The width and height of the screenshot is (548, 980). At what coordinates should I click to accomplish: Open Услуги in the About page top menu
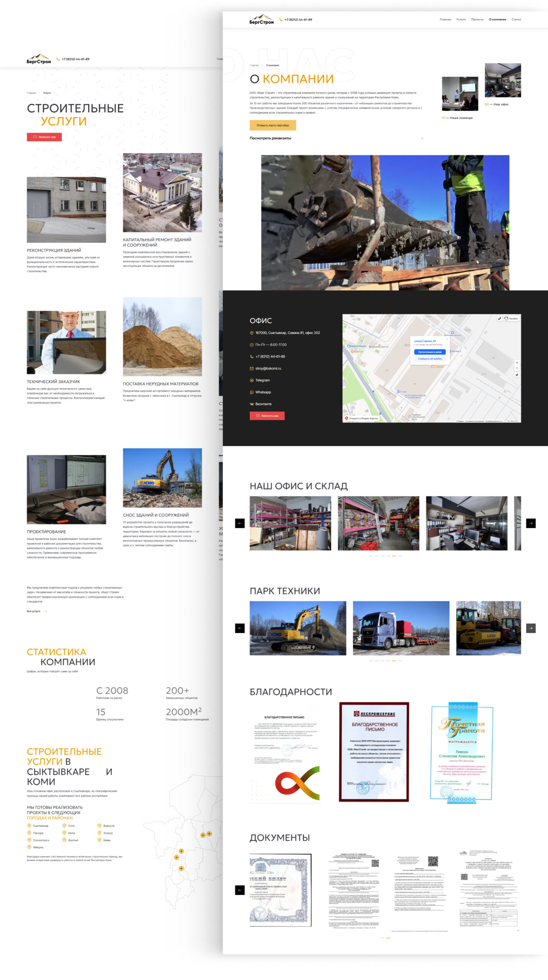pyautogui.click(x=461, y=20)
